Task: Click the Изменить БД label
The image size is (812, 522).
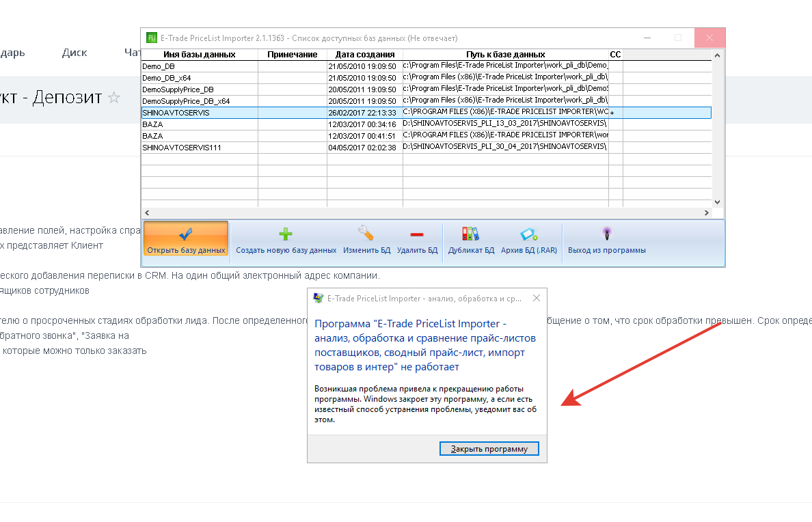Action: coord(366,250)
